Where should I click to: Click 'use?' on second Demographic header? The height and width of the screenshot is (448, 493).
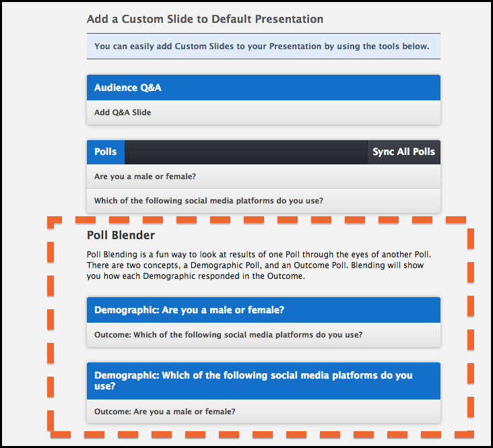104,386
